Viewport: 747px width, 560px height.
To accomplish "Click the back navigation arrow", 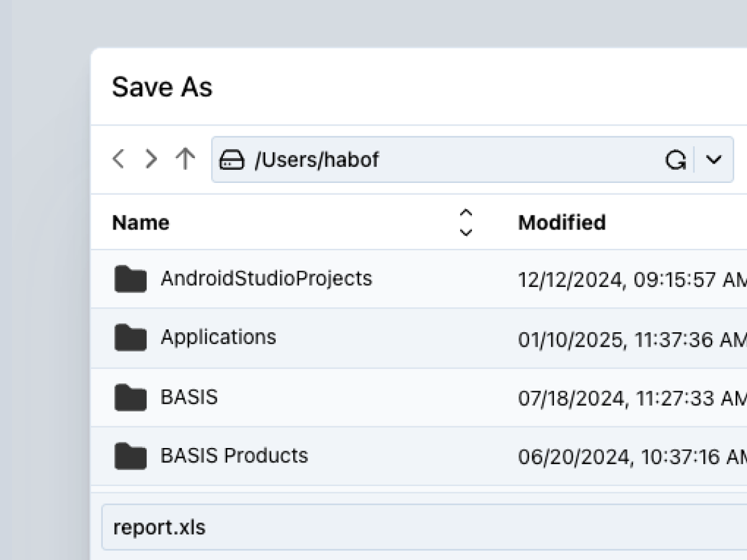I will click(x=118, y=160).
